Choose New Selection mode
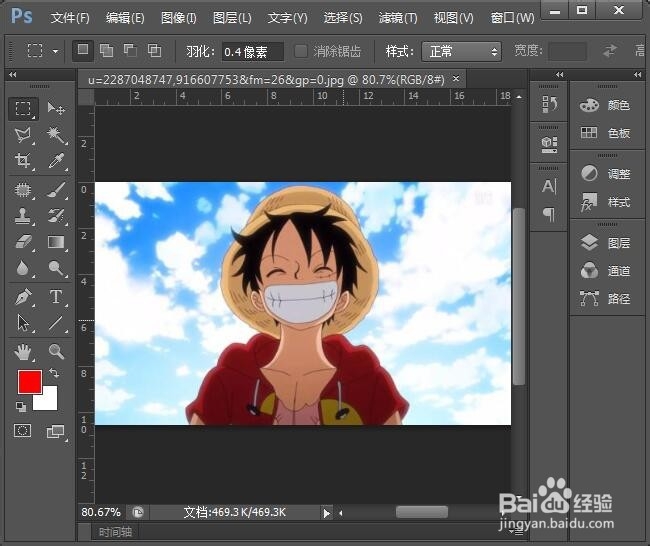The image size is (650, 546). coord(83,51)
